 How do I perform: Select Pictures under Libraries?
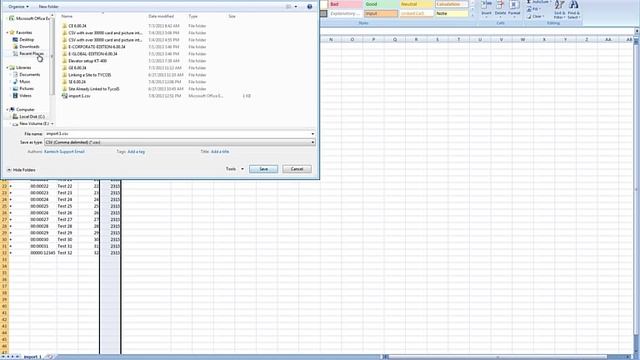point(27,89)
